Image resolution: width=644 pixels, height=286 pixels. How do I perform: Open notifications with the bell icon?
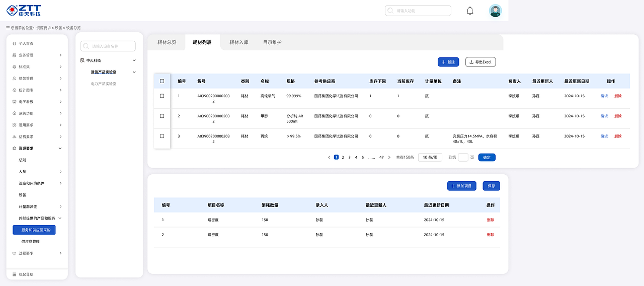[x=470, y=11]
